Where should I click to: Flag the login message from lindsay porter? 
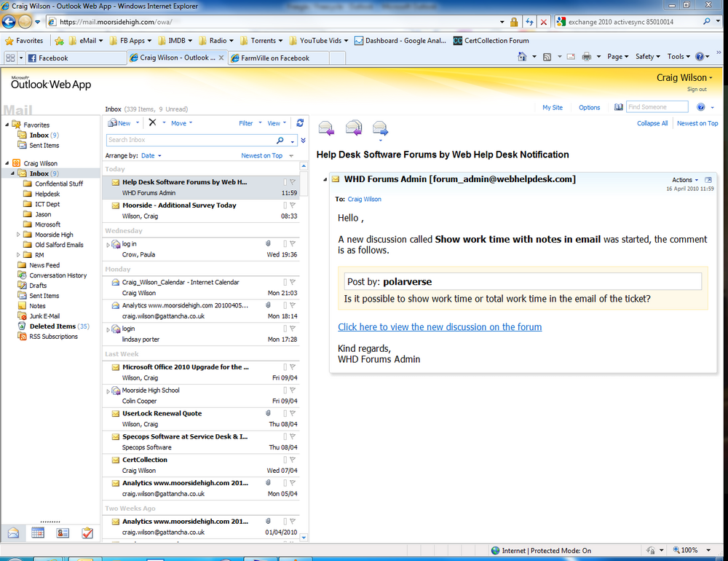tap(293, 329)
